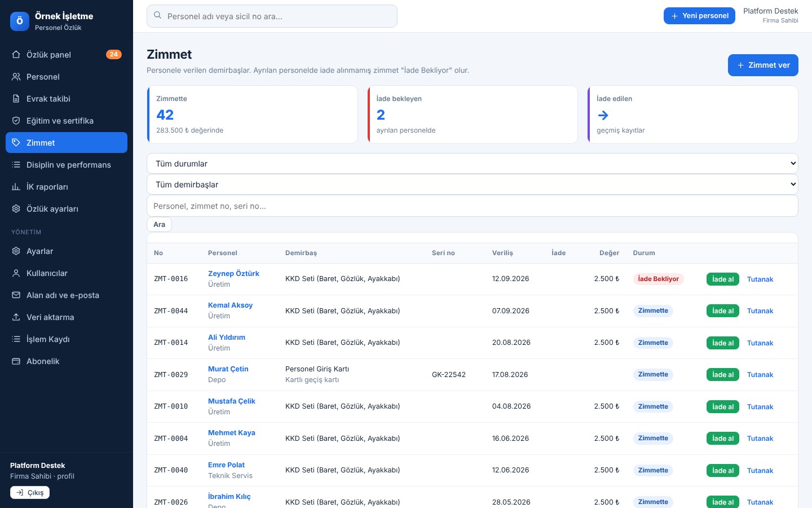812x508 pixels.
Task: Click the Personel people icon in sidebar
Action: coord(16,77)
